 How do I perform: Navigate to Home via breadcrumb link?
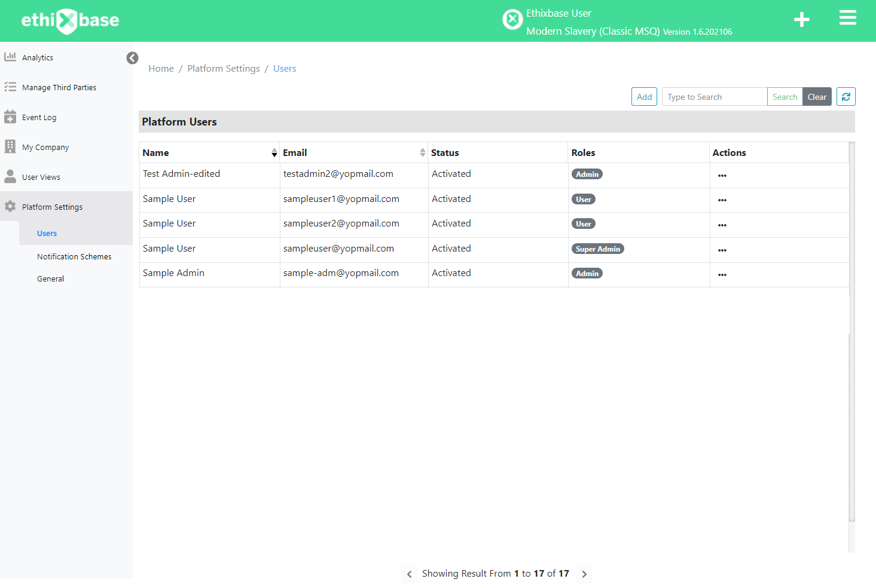click(x=160, y=68)
